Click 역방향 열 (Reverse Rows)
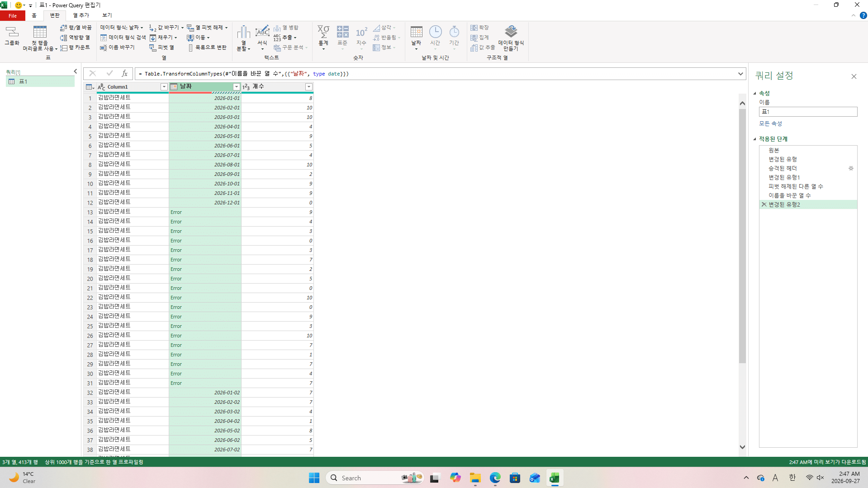 pos(75,38)
